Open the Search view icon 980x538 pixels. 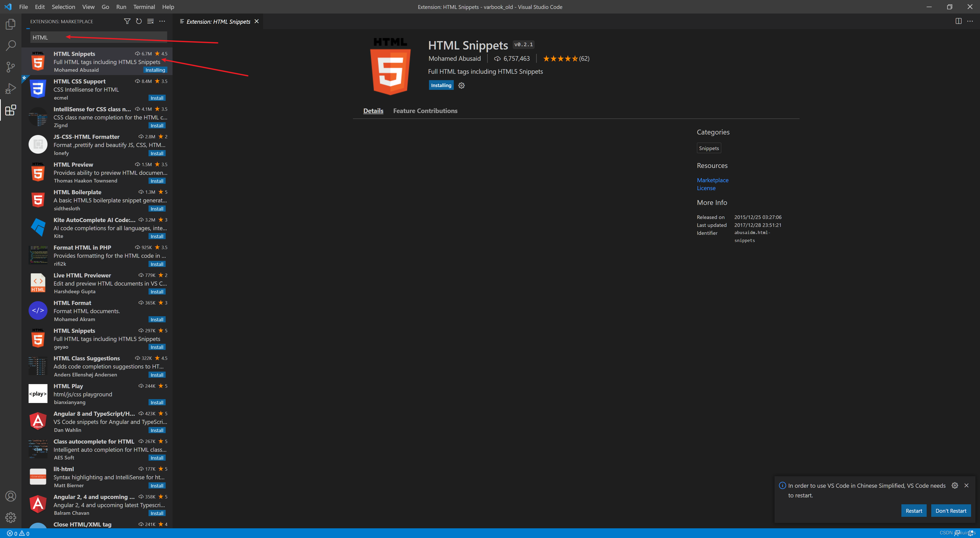[x=11, y=46]
